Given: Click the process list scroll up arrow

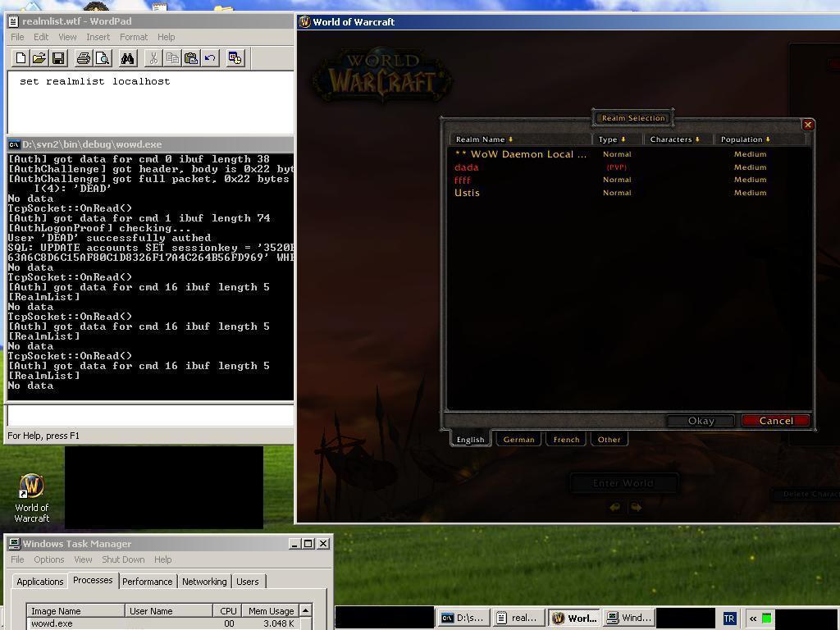Looking at the screenshot, I should click(305, 610).
